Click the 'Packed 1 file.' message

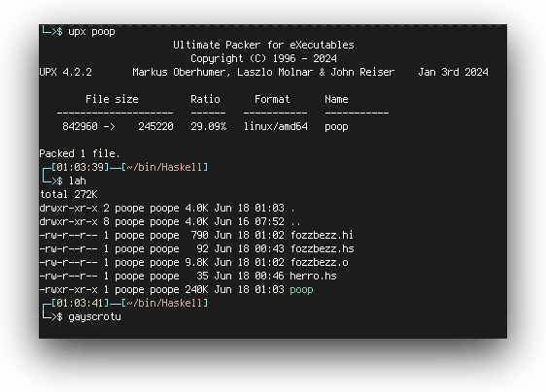pyautogui.click(x=80, y=153)
